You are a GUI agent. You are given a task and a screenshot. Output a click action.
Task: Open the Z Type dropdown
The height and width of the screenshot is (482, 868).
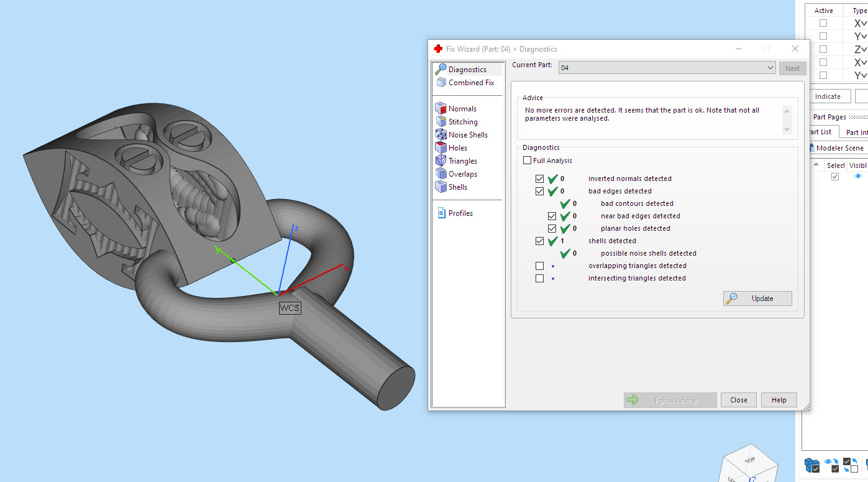pos(860,49)
